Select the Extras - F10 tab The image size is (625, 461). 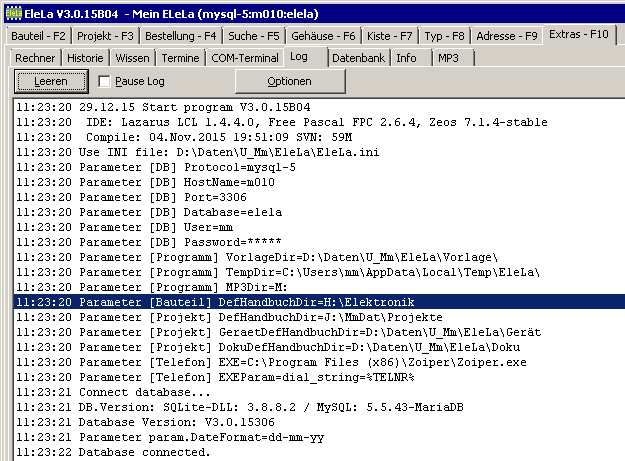[x=579, y=34]
